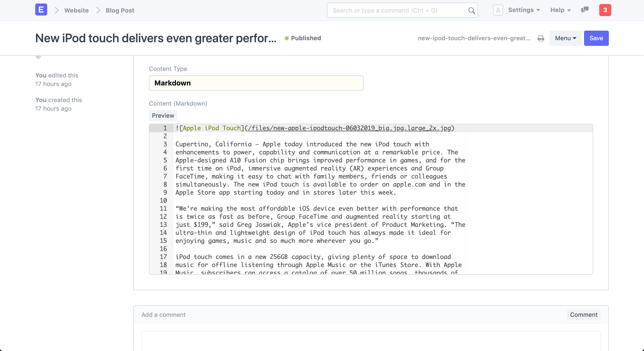Open the Menu dropdown
Viewport: 644px width, 351px height.
coord(565,38)
